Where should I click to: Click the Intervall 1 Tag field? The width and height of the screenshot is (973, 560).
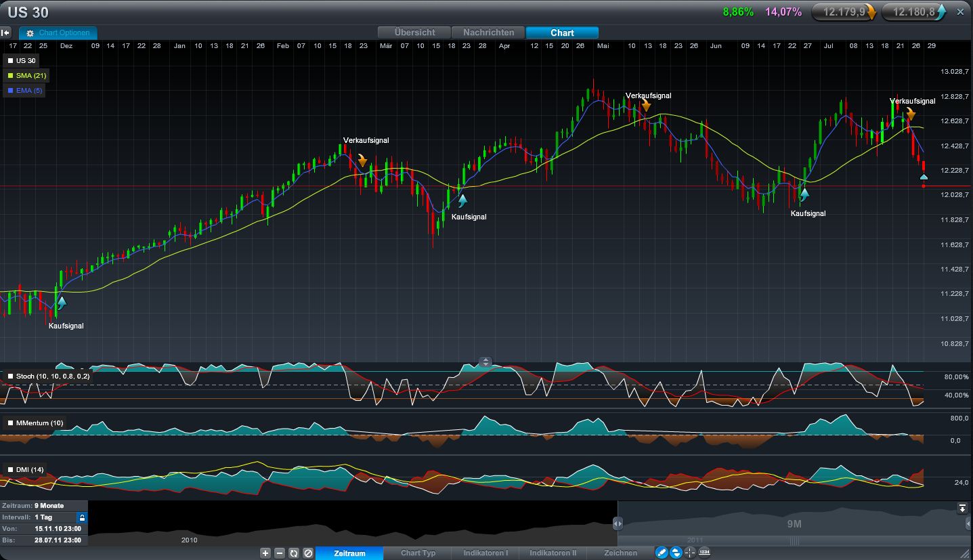[41, 517]
